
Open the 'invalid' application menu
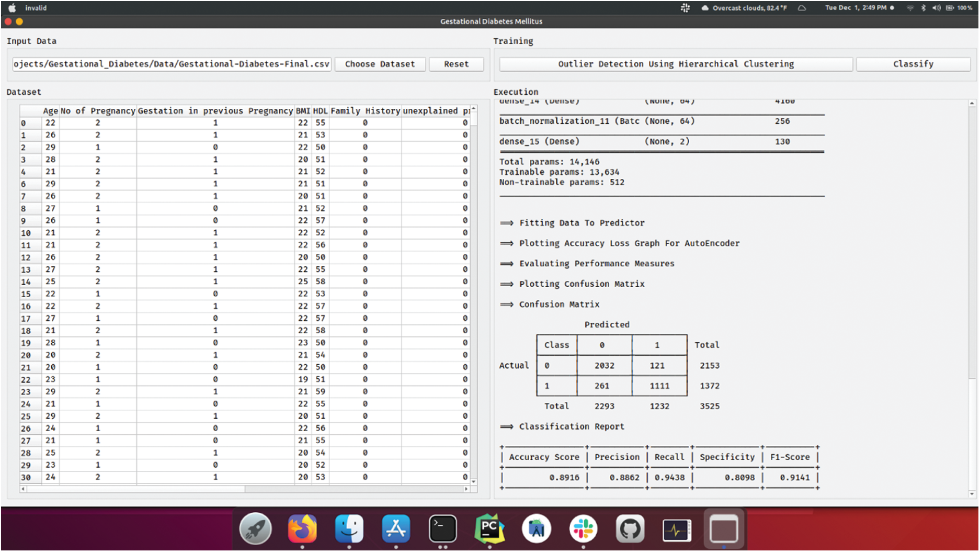37,8
